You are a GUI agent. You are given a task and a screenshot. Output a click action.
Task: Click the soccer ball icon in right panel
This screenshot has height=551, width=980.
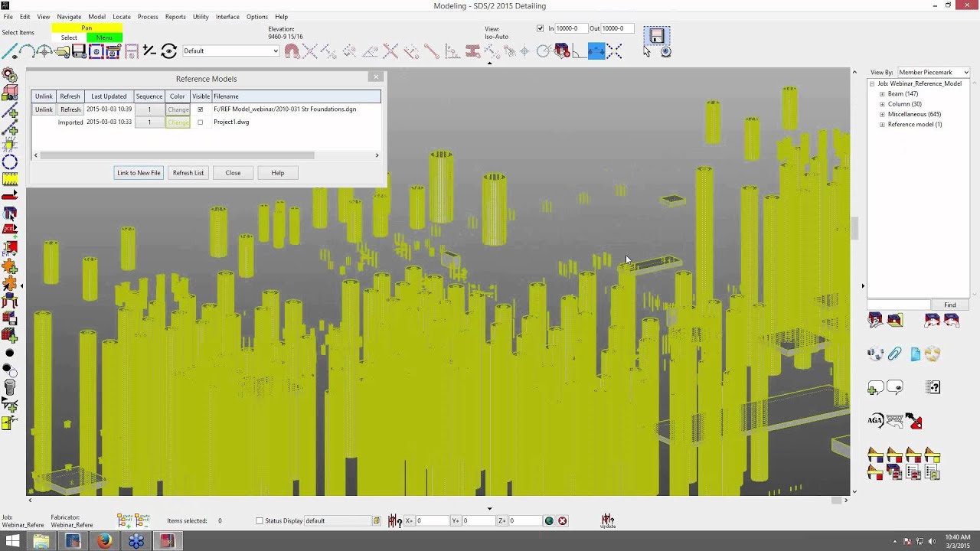pos(875,354)
